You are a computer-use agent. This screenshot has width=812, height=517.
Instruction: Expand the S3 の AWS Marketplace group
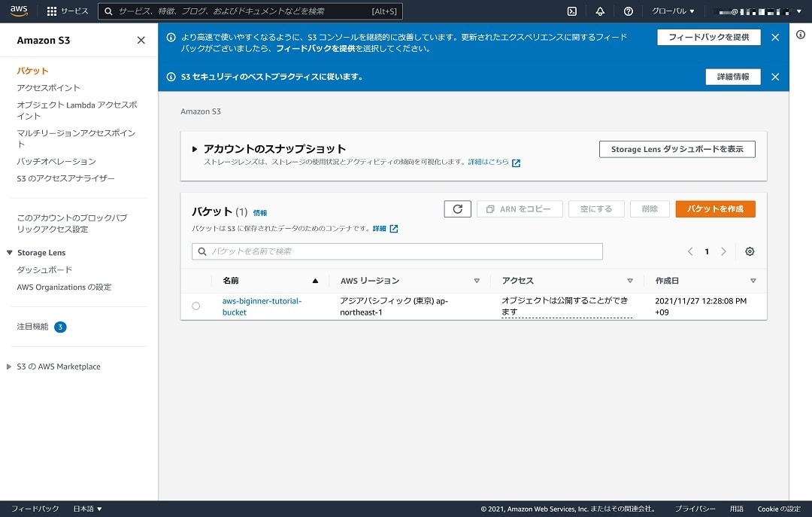pos(9,366)
